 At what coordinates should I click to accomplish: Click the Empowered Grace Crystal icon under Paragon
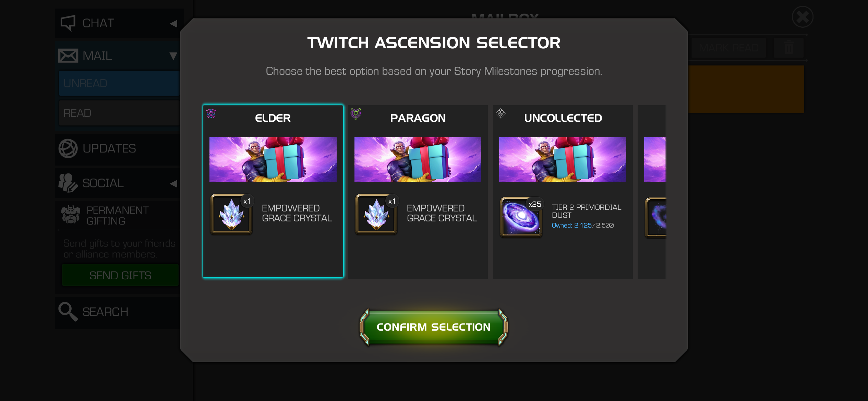pyautogui.click(x=376, y=214)
